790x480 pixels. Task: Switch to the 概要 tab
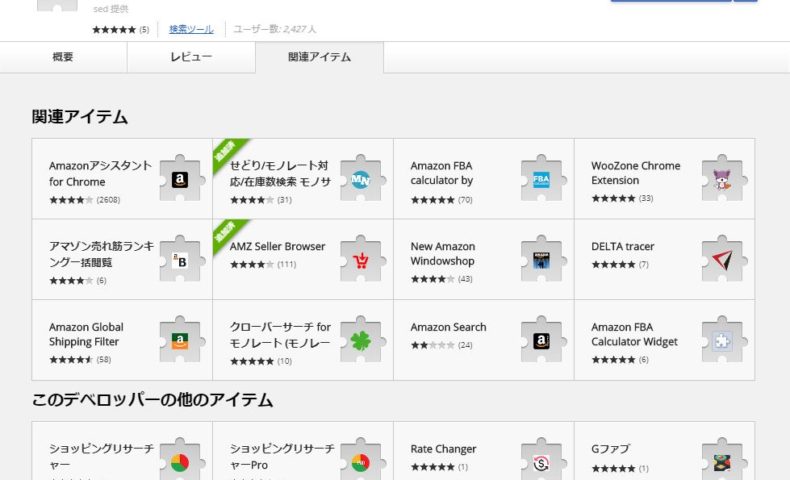pyautogui.click(x=63, y=57)
